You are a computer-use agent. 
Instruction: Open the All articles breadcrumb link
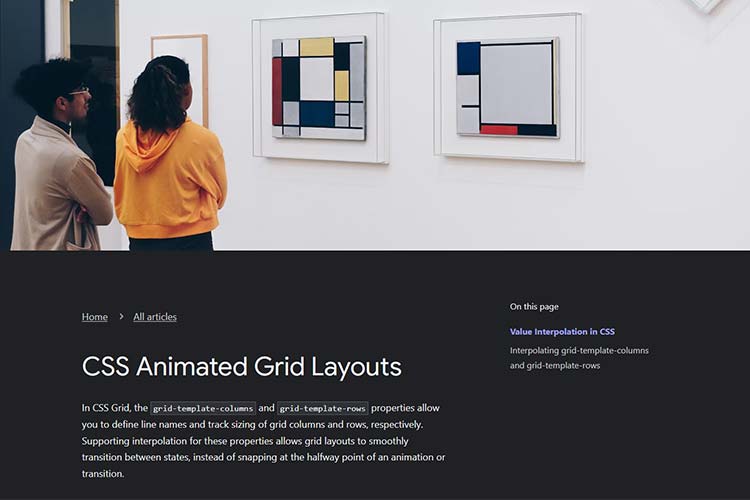pyautogui.click(x=155, y=317)
